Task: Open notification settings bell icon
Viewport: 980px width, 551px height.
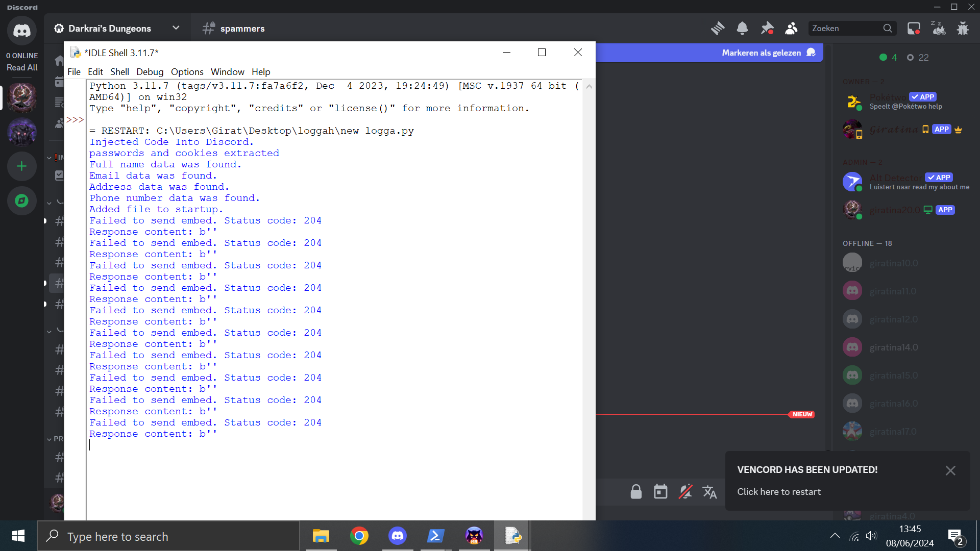Action: point(742,29)
